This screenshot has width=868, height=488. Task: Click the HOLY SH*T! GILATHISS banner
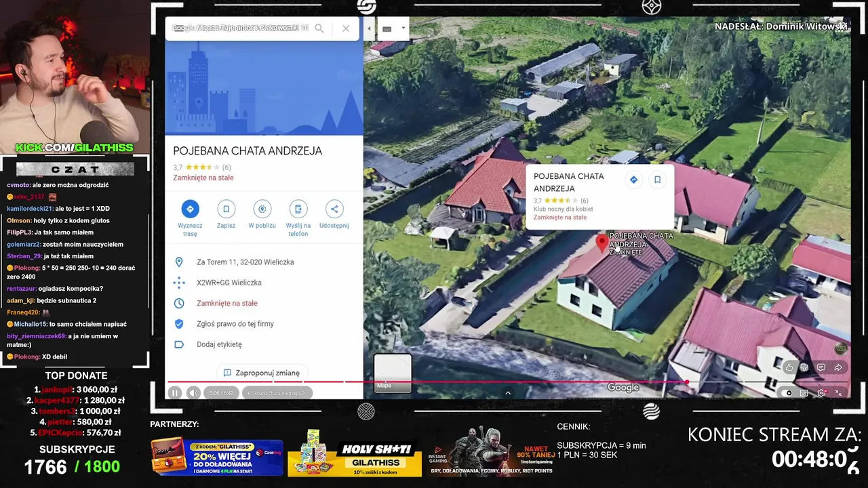[355, 453]
